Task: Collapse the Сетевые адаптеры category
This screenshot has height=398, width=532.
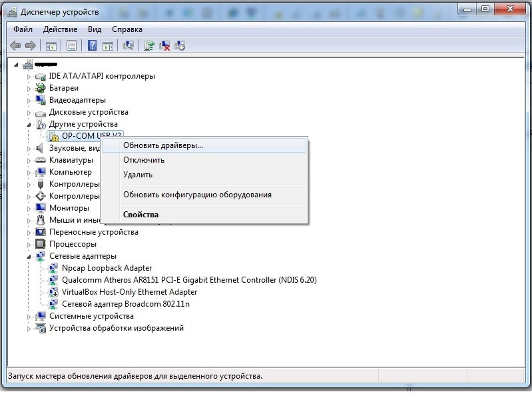Action: [x=29, y=257]
